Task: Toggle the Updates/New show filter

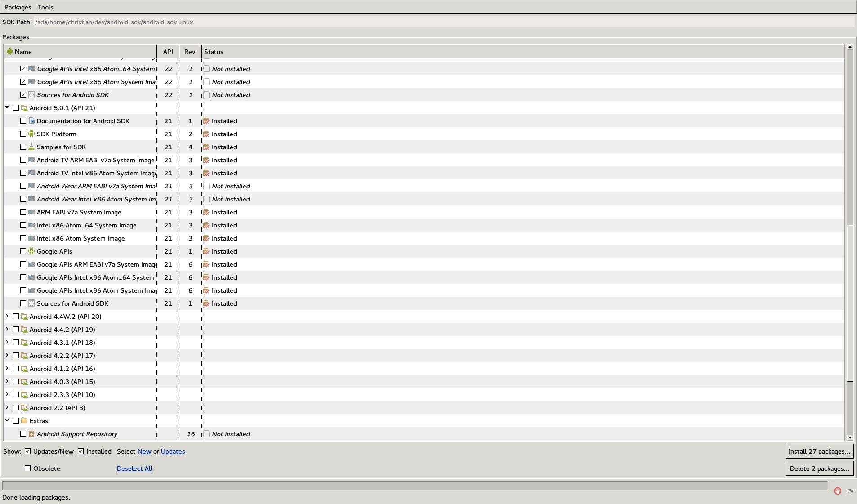Action: click(x=28, y=451)
